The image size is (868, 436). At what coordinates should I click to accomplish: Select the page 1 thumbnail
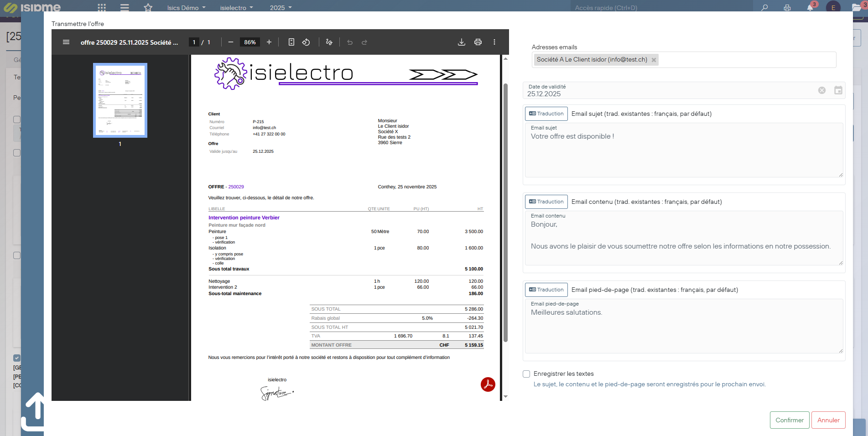coord(120,100)
